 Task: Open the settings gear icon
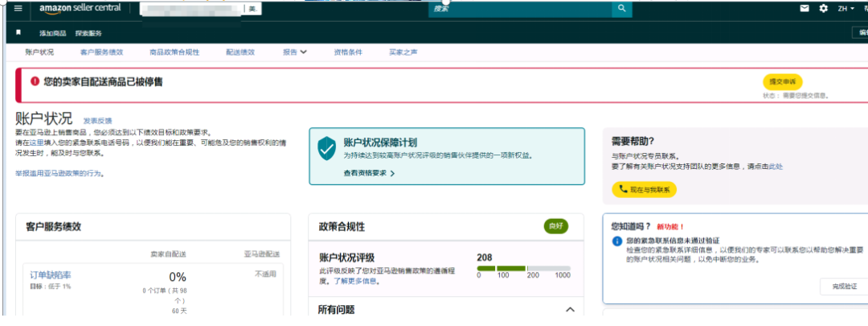click(x=823, y=8)
